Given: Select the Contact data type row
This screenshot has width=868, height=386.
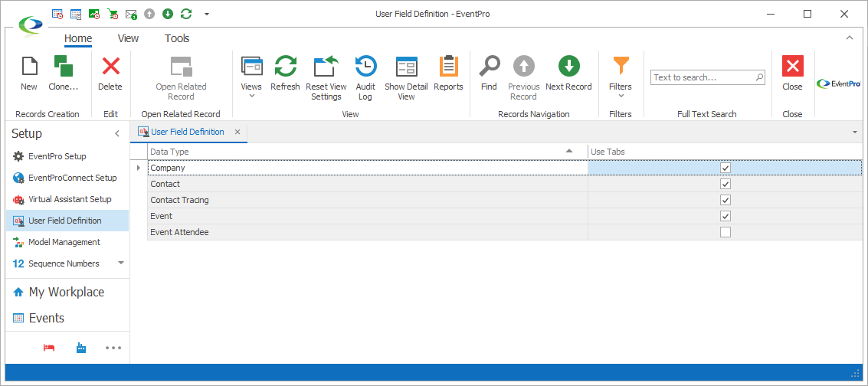Looking at the screenshot, I should [504, 184].
